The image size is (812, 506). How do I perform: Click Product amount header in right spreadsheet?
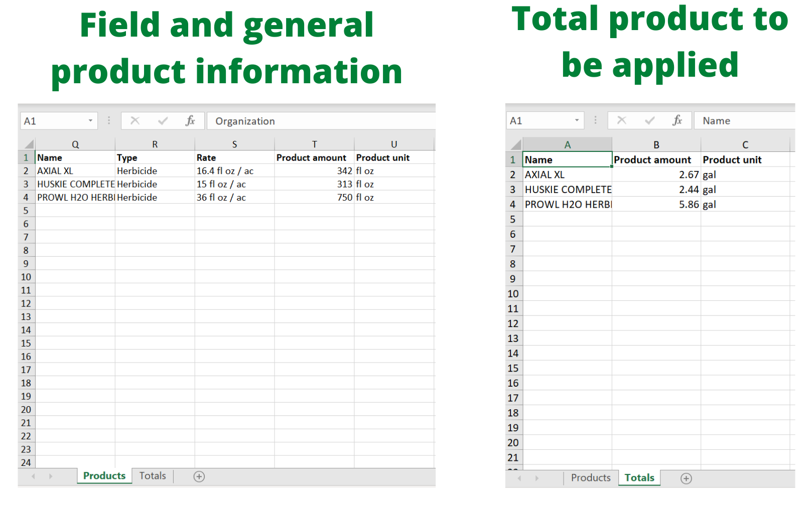pyautogui.click(x=656, y=159)
